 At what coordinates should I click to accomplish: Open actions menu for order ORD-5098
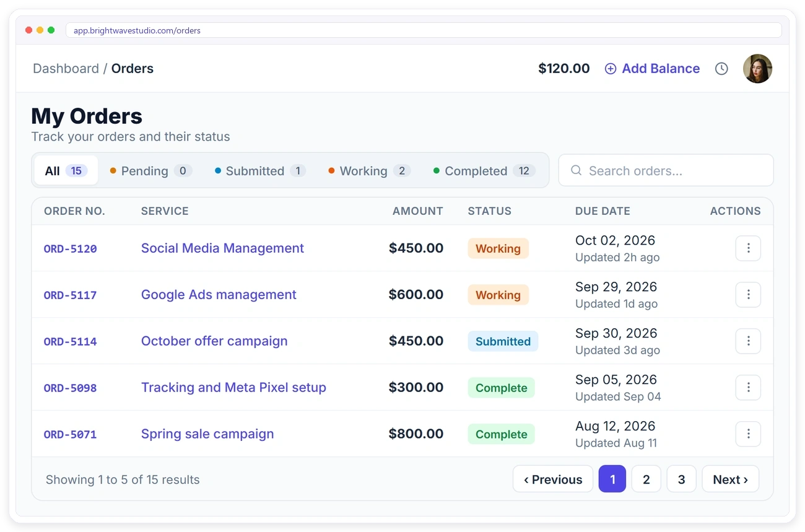(x=748, y=388)
